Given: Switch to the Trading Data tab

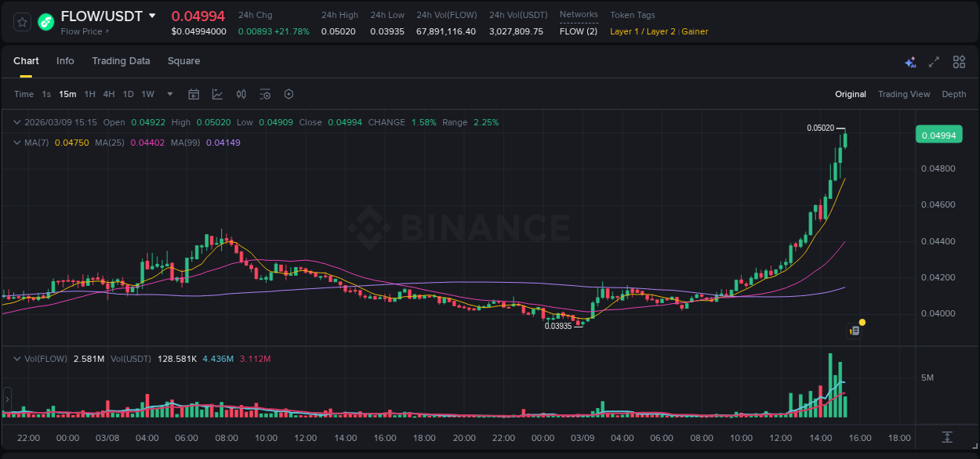Looking at the screenshot, I should click(121, 60).
